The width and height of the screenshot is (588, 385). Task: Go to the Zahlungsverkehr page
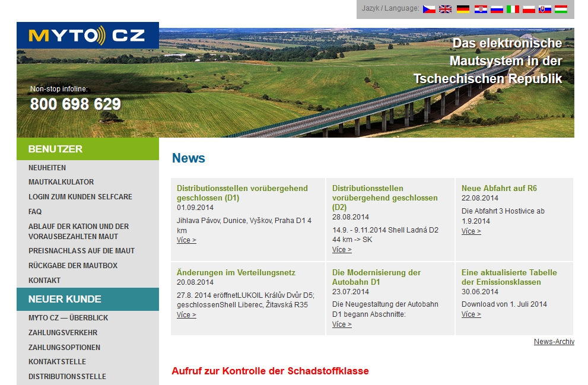pos(63,333)
